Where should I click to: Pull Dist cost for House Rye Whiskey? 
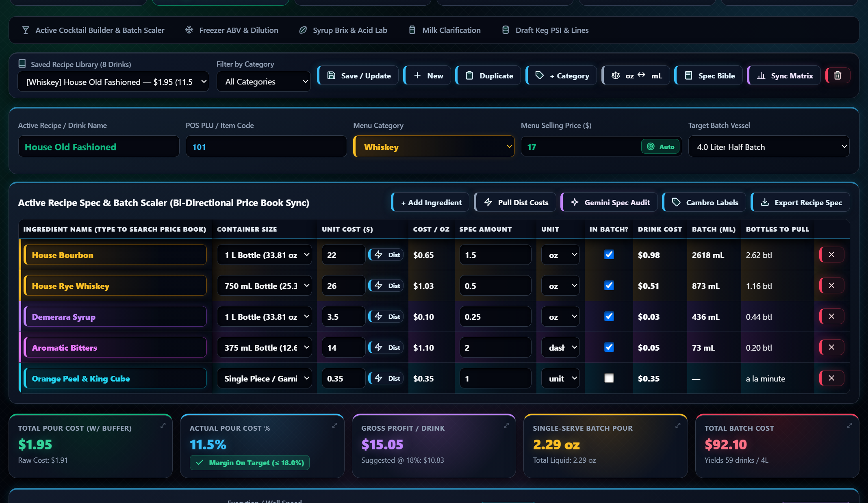(386, 286)
